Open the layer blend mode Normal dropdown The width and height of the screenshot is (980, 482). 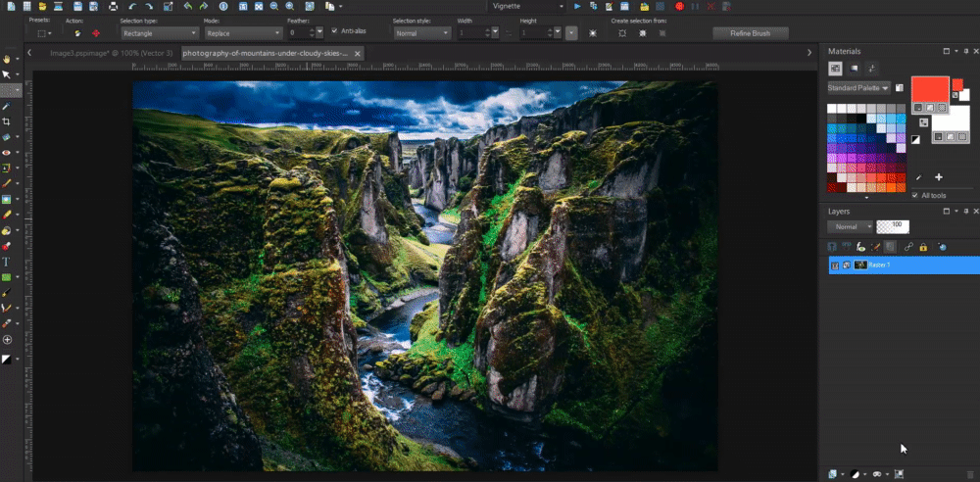coord(850,227)
